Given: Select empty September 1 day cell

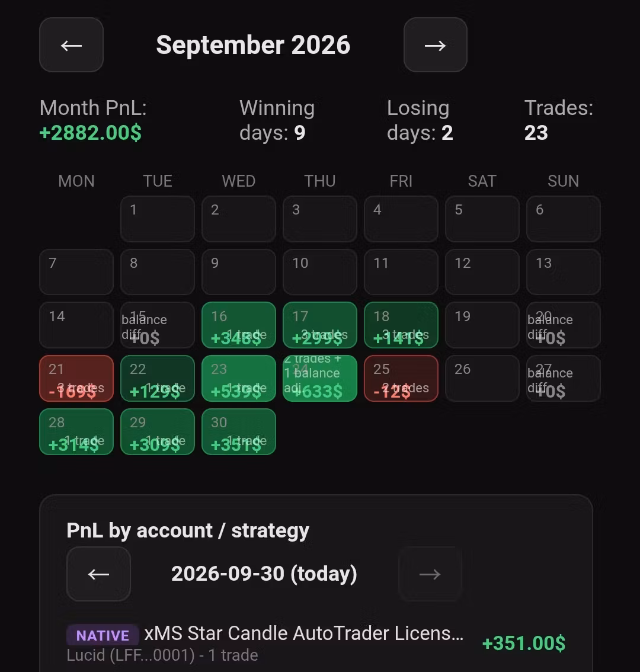Looking at the screenshot, I should tap(157, 219).
